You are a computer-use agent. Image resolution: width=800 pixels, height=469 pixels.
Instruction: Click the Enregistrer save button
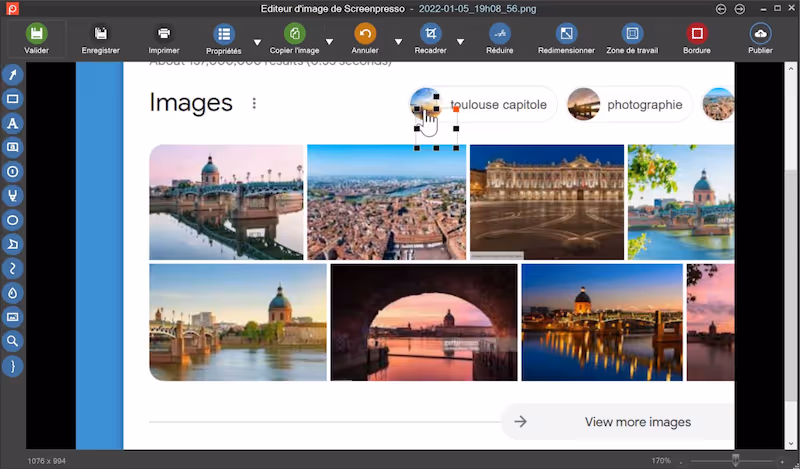coord(101,39)
